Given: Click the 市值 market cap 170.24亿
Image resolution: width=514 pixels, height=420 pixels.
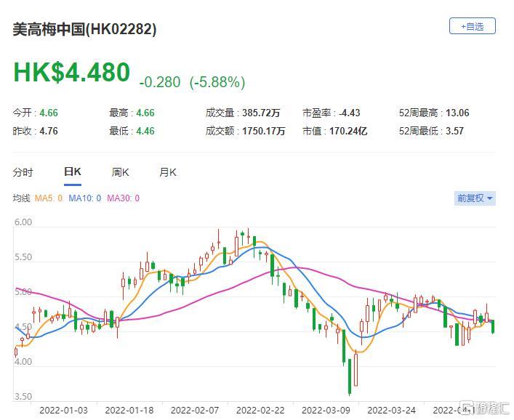Looking at the screenshot, I should (348, 131).
